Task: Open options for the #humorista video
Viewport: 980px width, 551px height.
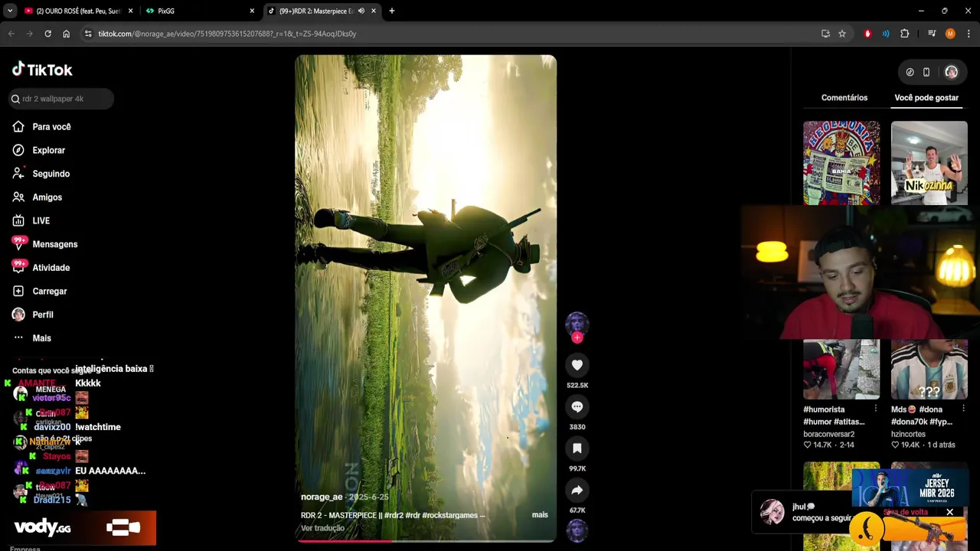Action: [875, 409]
